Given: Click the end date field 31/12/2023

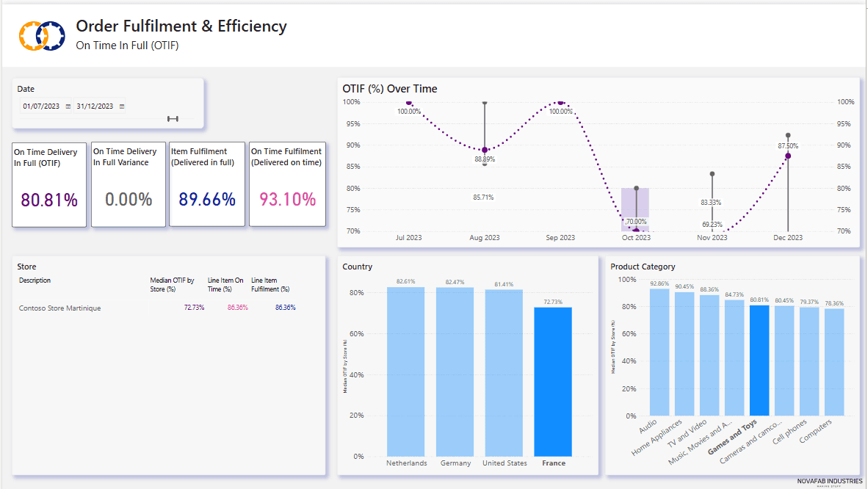Looking at the screenshot, I should click(x=95, y=106).
